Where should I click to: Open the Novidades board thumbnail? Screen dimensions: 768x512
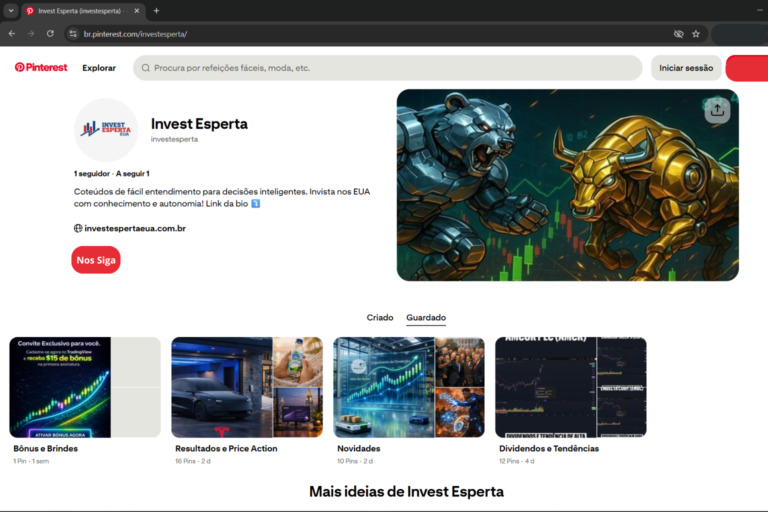(409, 387)
